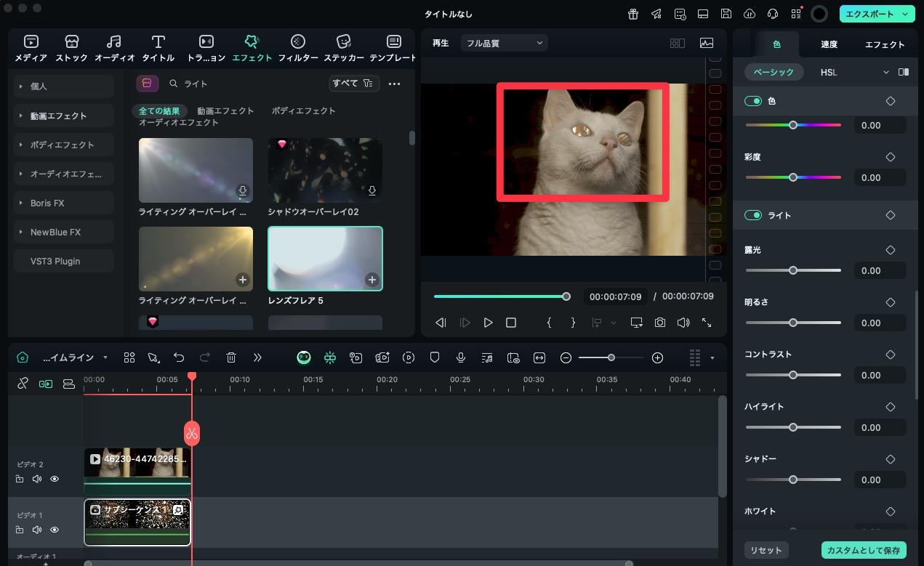This screenshot has height=566, width=924.
Task: Click the scissors split icon on playhead
Action: 192,434
